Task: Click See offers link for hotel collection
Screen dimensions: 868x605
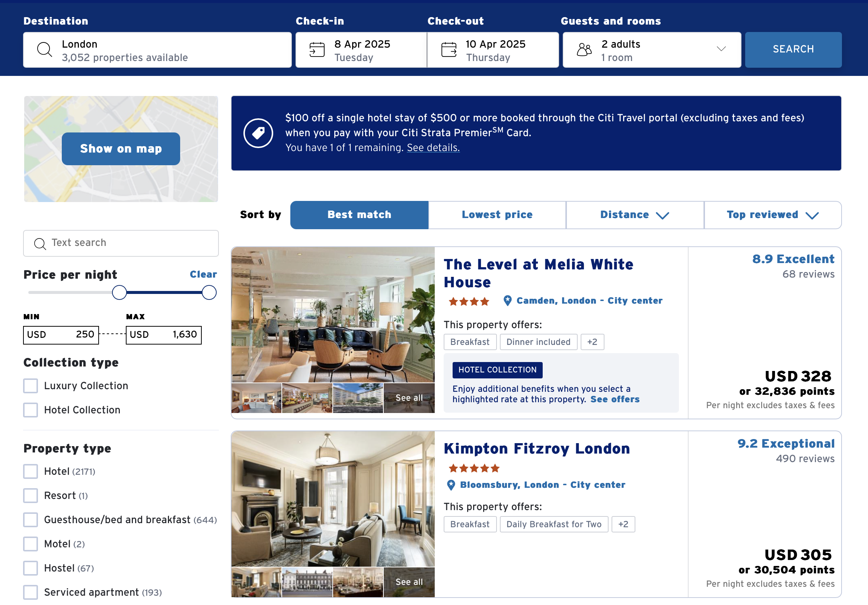Action: tap(615, 400)
